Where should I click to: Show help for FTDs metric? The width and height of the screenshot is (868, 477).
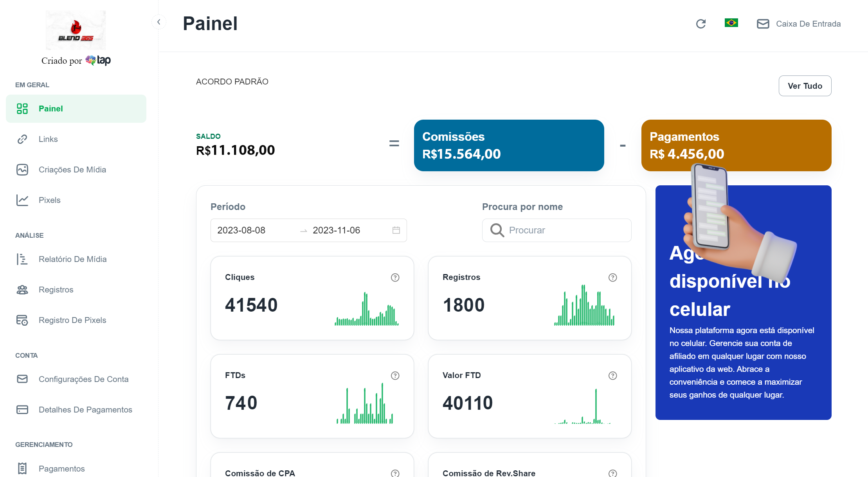coord(395,376)
